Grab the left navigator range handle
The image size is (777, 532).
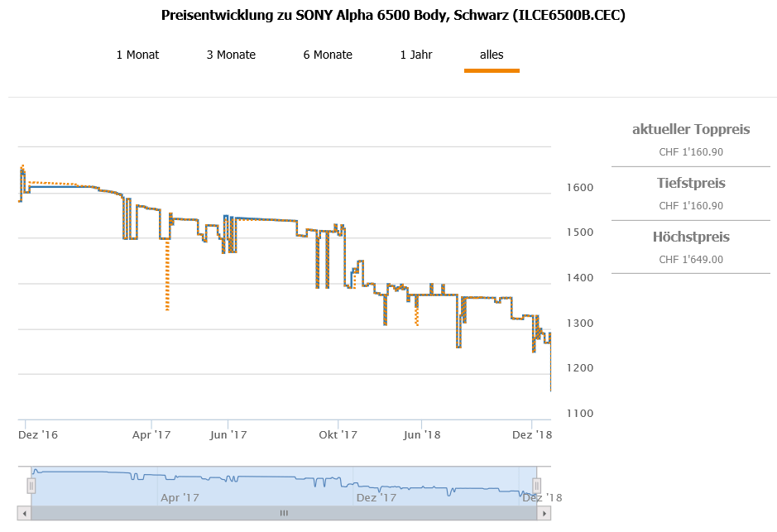(31, 486)
